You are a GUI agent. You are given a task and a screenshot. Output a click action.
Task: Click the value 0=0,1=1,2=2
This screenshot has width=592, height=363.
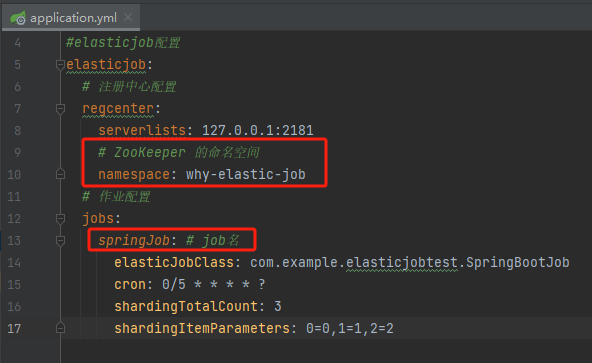point(350,328)
